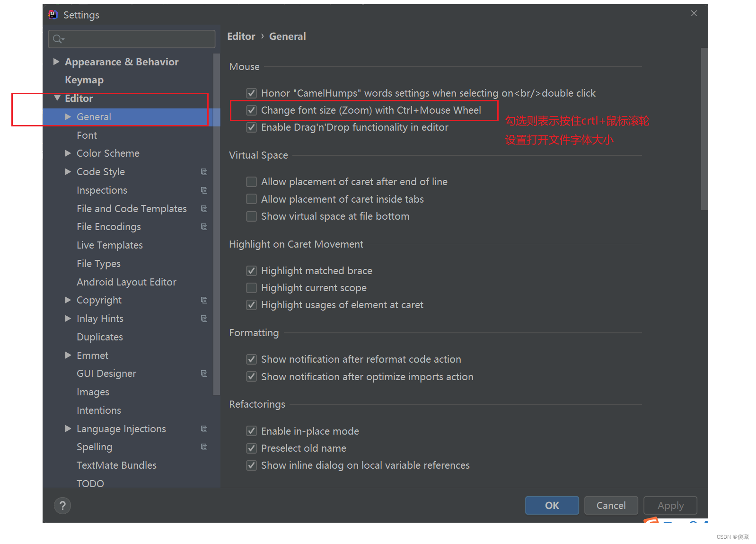
Task: Enable caret placement inside tabs
Action: pos(252,199)
